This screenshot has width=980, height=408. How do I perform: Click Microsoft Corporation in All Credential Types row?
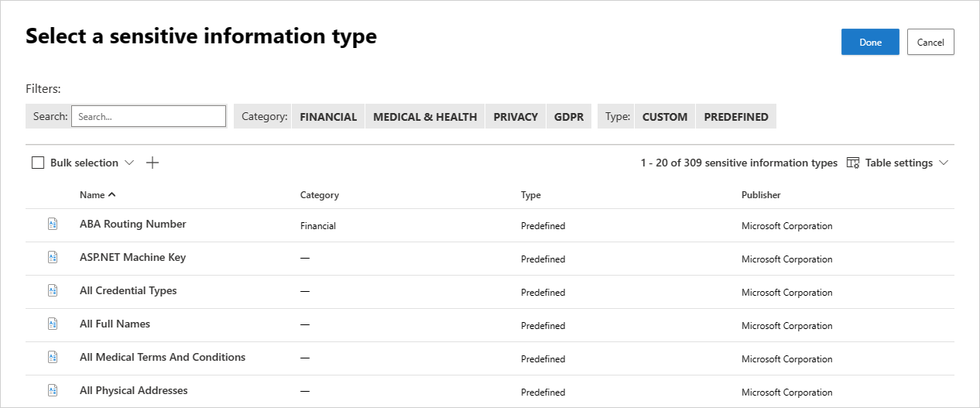(x=787, y=293)
